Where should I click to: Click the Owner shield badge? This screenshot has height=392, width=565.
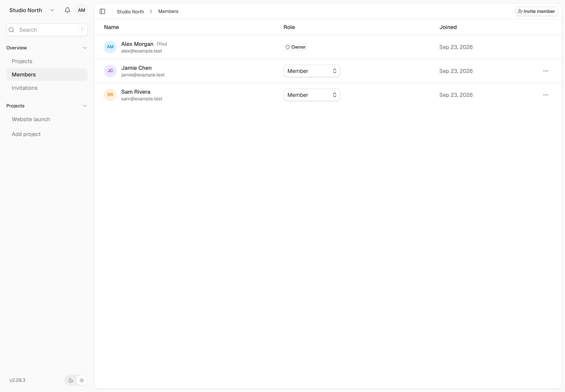[x=295, y=47]
